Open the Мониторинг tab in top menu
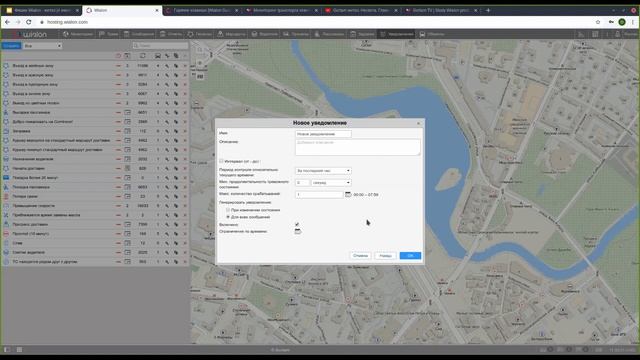 coord(78,34)
